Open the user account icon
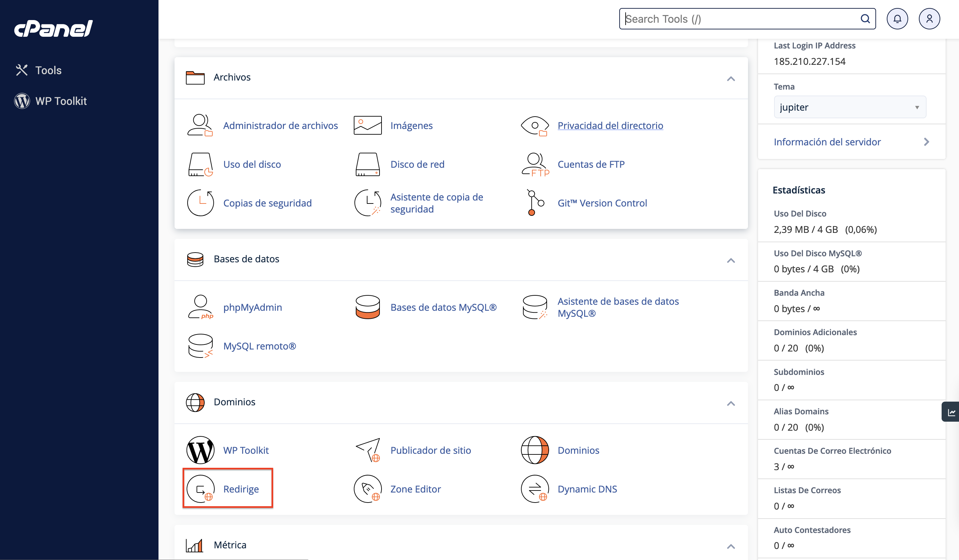959x560 pixels. point(929,19)
